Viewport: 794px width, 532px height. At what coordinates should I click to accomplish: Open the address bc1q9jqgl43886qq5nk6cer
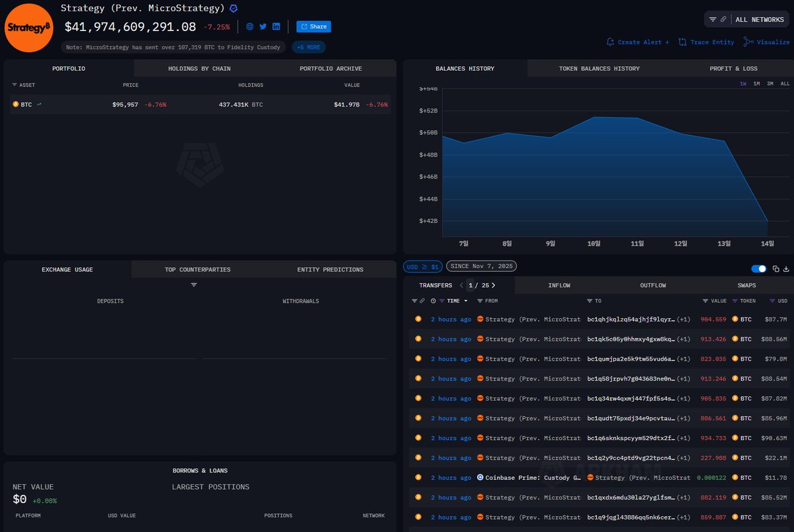[631, 517]
